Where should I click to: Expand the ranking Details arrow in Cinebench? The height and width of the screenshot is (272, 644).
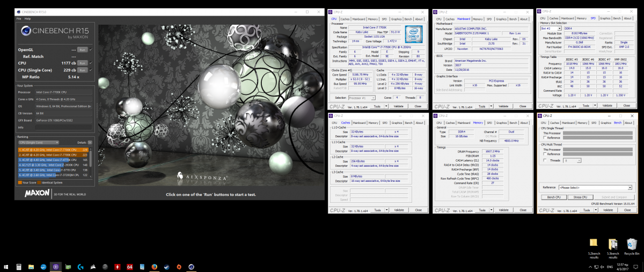(x=90, y=143)
